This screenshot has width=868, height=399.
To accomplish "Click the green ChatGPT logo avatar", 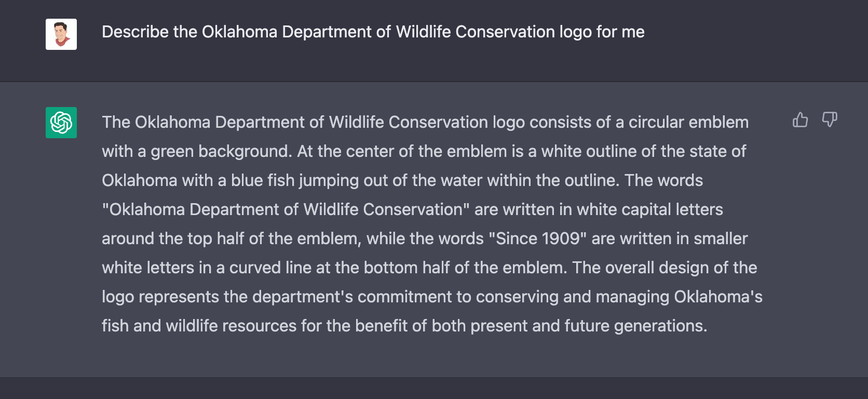I will point(61,123).
